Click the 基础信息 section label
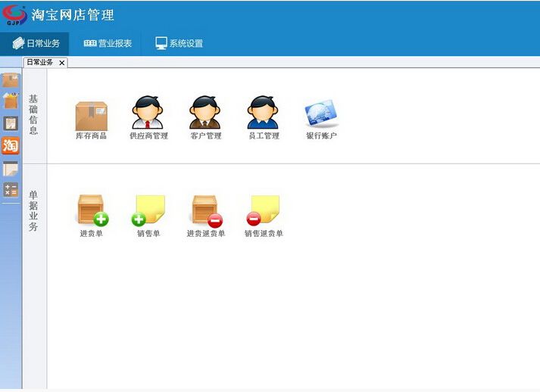The width and height of the screenshot is (540, 392). 33,114
